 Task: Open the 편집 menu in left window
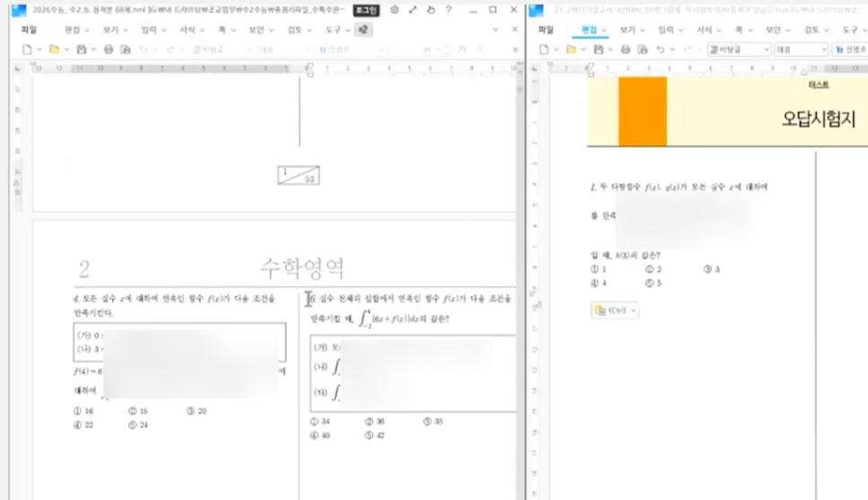pyautogui.click(x=77, y=30)
